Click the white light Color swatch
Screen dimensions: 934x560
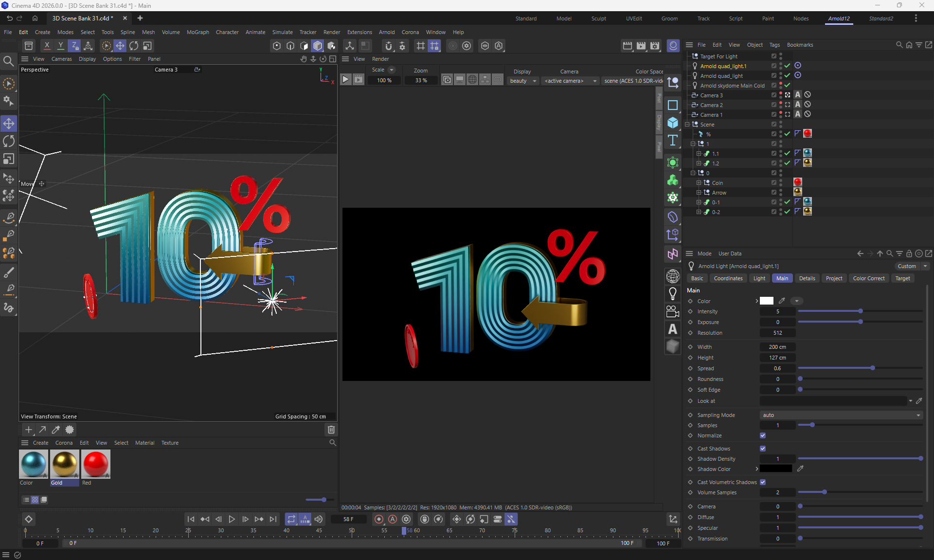point(767,301)
